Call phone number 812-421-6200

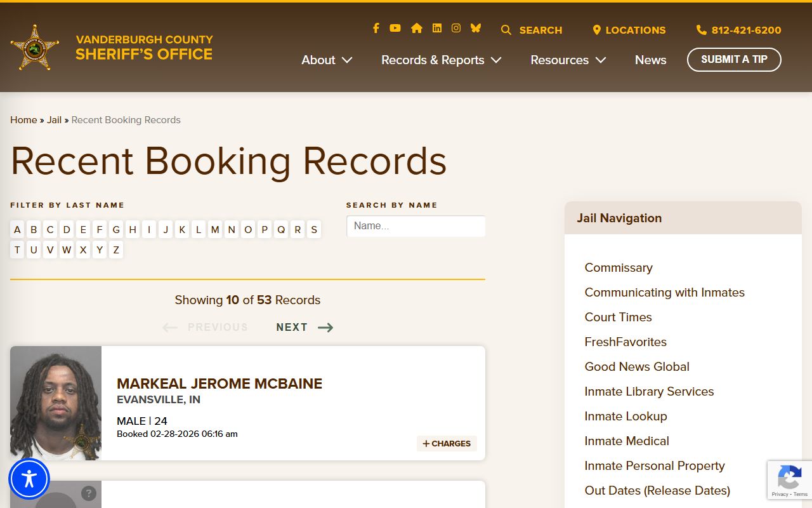point(739,30)
